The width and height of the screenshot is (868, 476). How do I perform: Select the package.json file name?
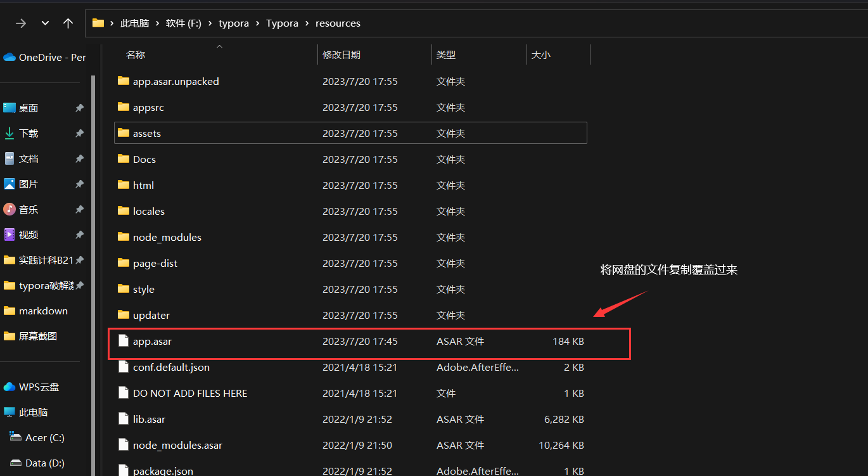click(163, 471)
